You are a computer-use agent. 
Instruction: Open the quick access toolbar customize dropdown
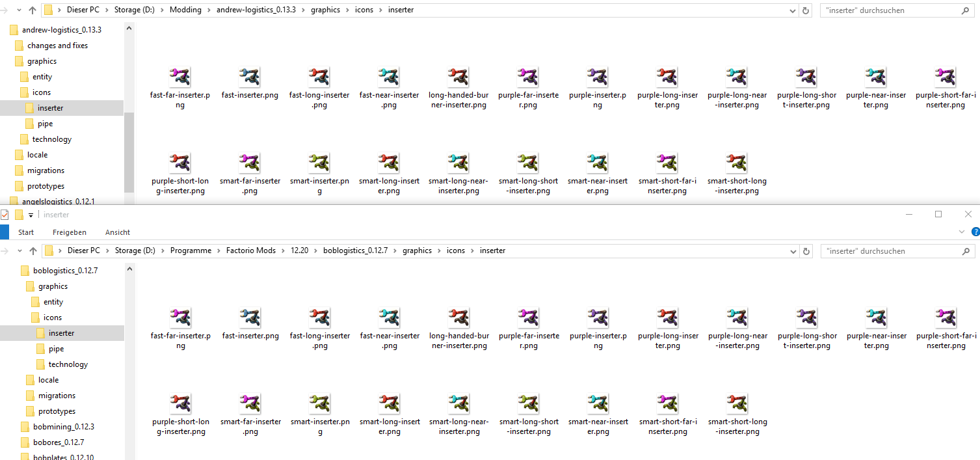click(x=31, y=215)
